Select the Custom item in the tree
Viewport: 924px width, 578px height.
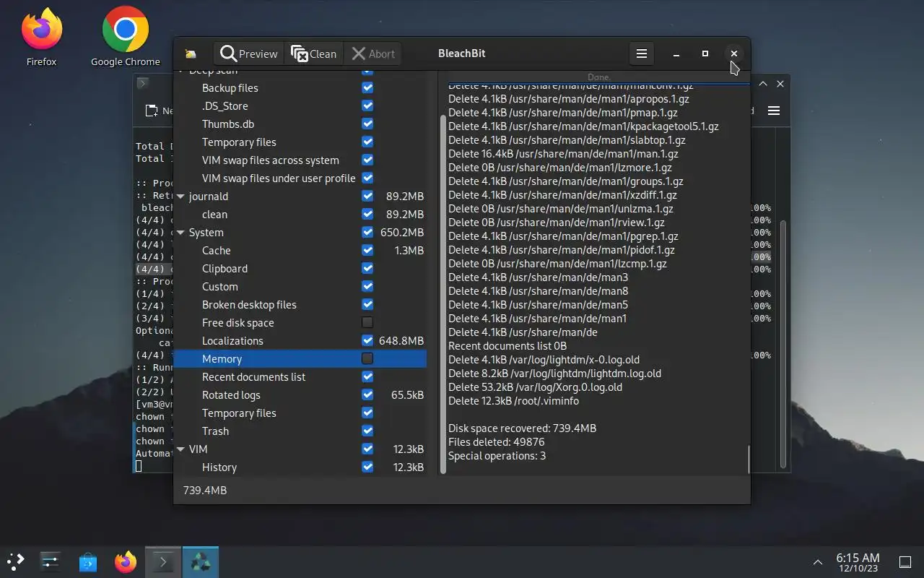[x=219, y=286]
